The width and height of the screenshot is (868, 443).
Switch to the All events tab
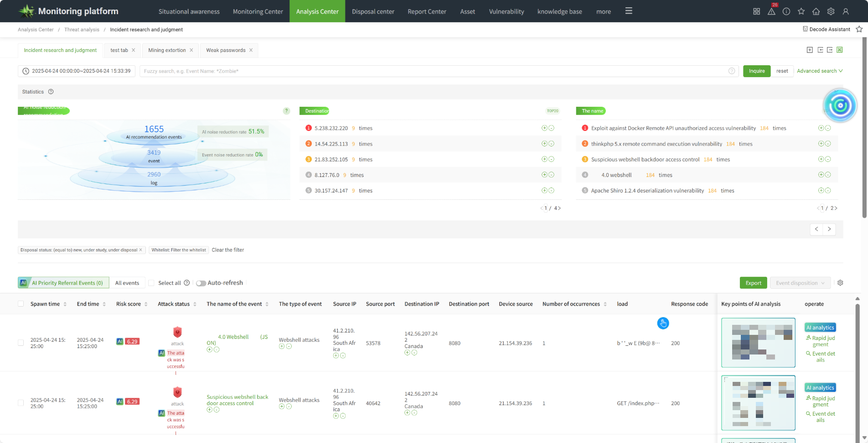[127, 283]
